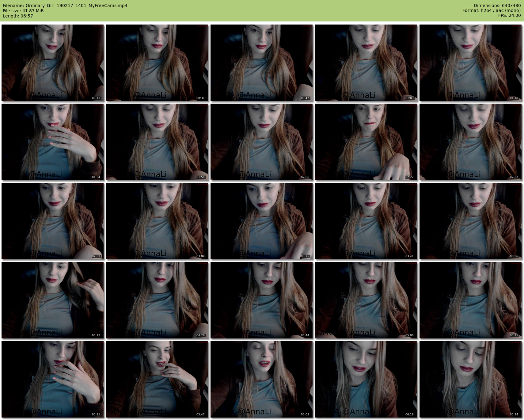Select the 'Length: 06:57' text
This screenshot has width=524, height=420.
tap(18, 16)
